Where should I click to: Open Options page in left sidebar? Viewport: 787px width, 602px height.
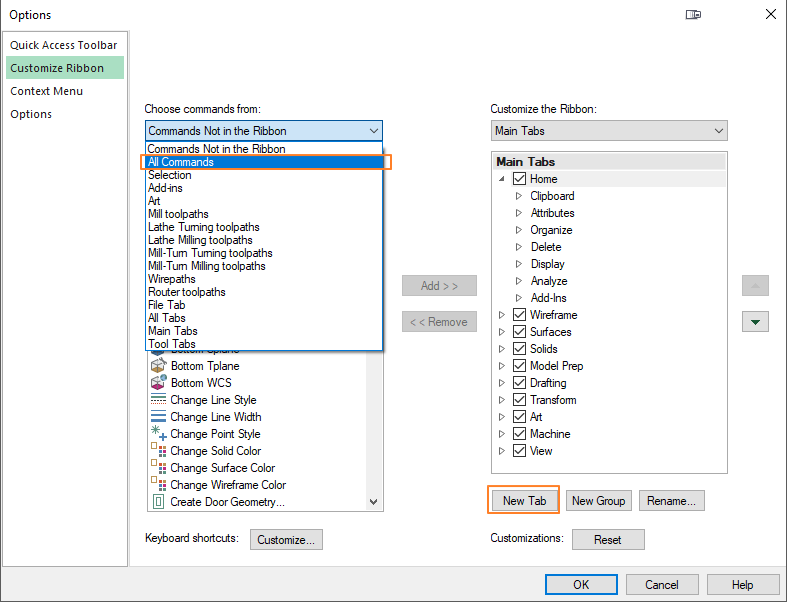(x=65, y=114)
